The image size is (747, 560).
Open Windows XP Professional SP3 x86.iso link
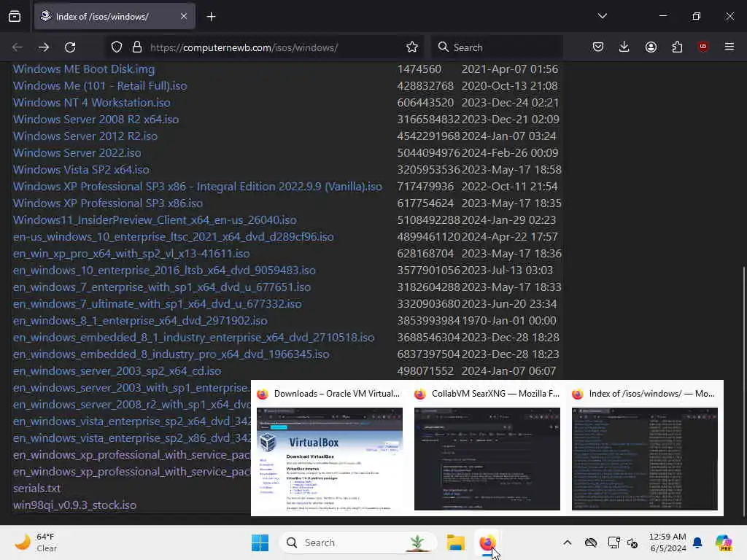coord(108,203)
